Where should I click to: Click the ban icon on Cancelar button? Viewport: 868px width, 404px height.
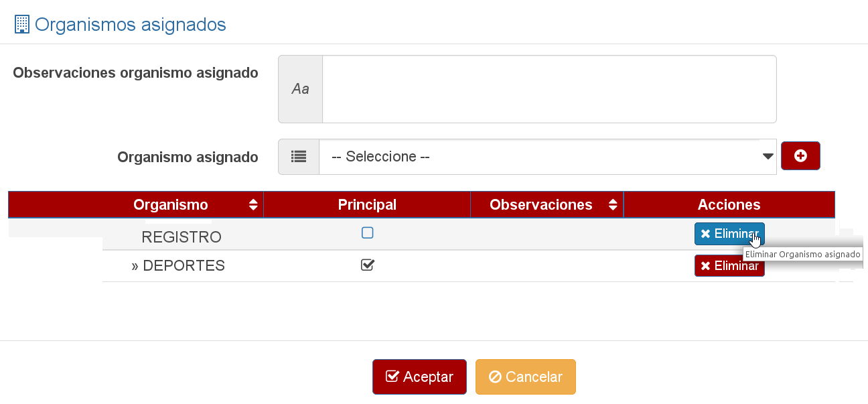click(x=495, y=377)
